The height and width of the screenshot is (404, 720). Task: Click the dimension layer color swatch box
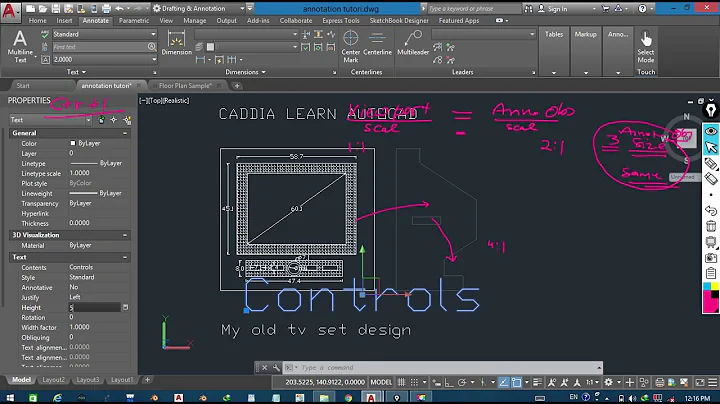click(210, 47)
